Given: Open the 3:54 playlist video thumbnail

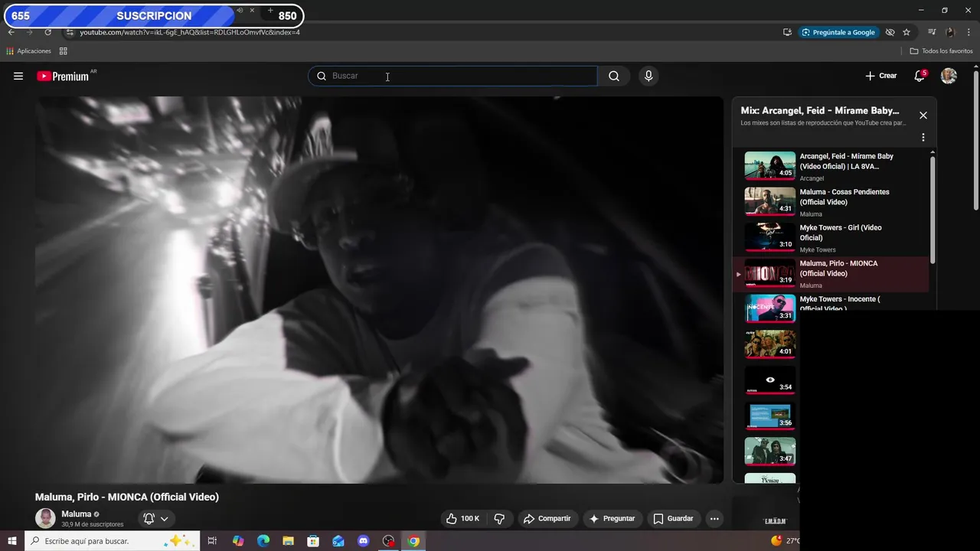Looking at the screenshot, I should [x=770, y=380].
